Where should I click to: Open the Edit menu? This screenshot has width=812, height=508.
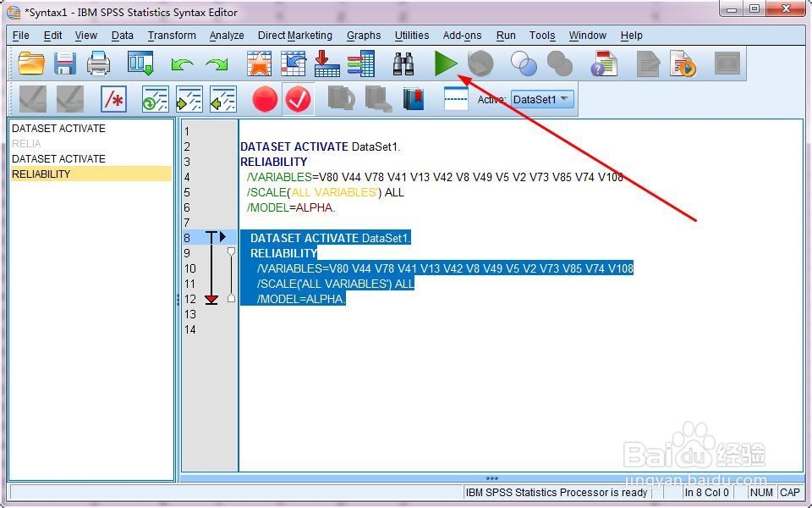point(52,36)
